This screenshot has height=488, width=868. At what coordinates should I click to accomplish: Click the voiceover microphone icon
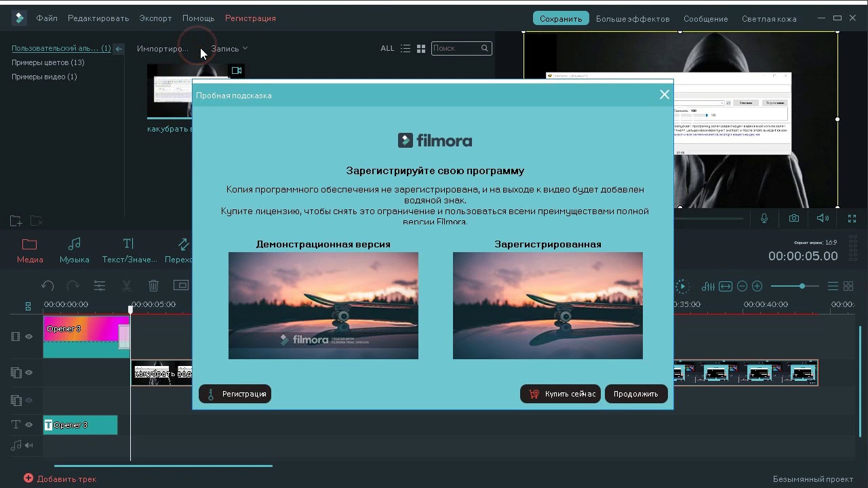point(764,218)
